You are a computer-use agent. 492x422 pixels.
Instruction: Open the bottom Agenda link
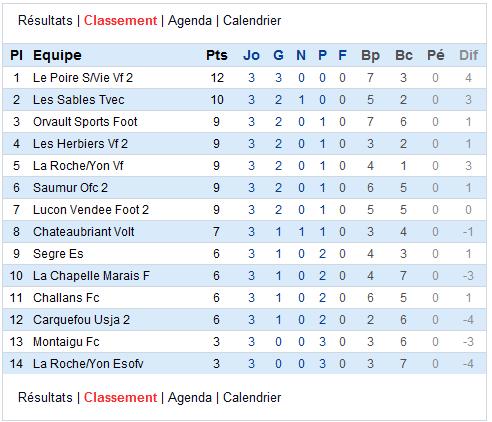(190, 397)
